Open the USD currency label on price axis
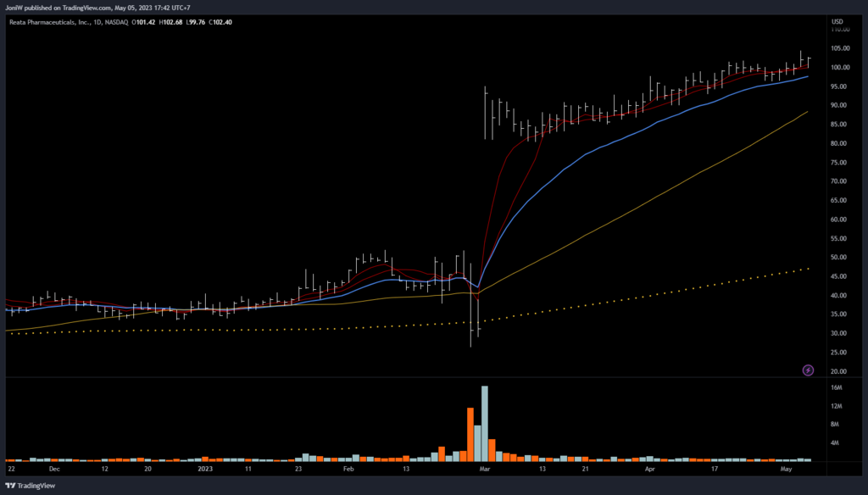Screen dimensions: 868x495 [x=837, y=22]
